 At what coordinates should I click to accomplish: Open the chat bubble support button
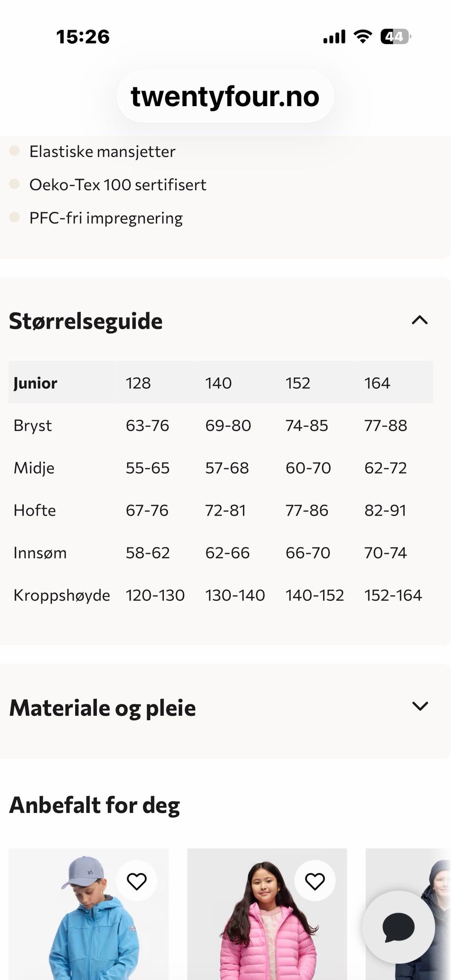tap(398, 927)
